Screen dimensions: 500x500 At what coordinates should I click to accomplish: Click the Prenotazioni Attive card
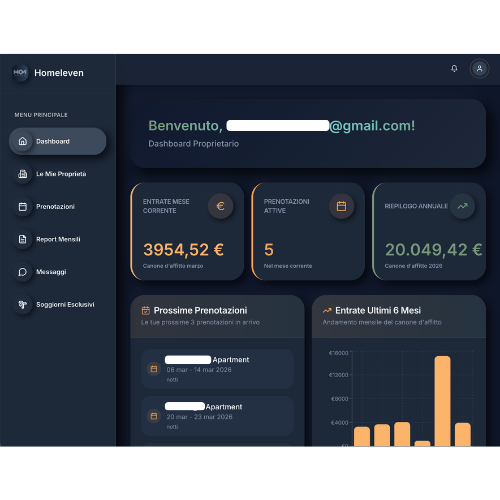click(x=308, y=231)
